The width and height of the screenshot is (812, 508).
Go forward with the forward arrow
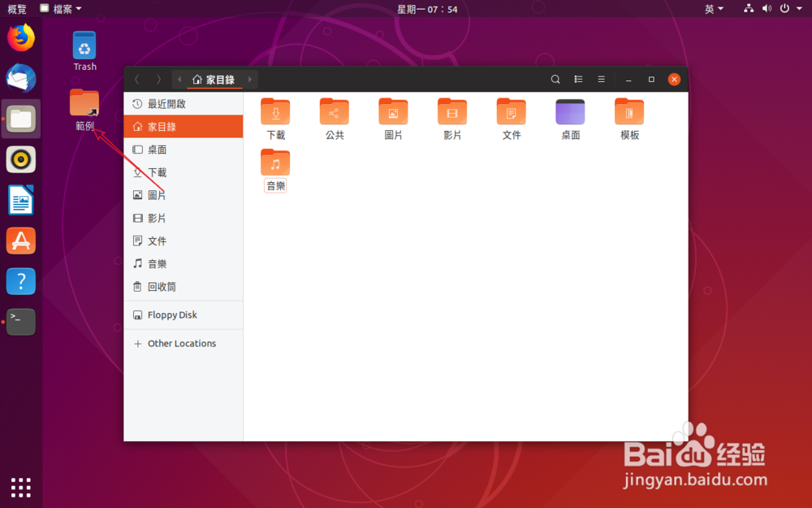[158, 80]
